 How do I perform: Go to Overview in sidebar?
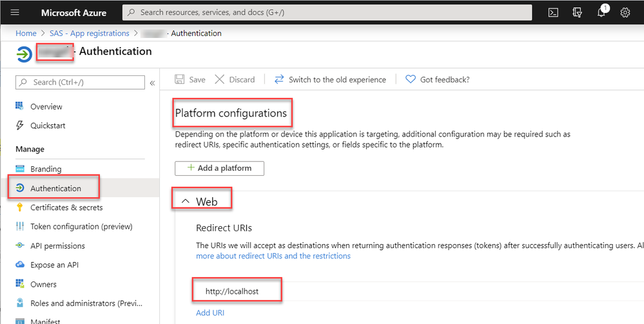(x=46, y=106)
